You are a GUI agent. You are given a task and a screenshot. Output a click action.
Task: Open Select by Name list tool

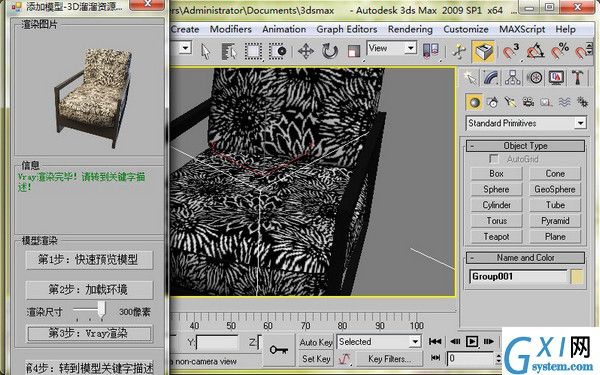[x=229, y=51]
